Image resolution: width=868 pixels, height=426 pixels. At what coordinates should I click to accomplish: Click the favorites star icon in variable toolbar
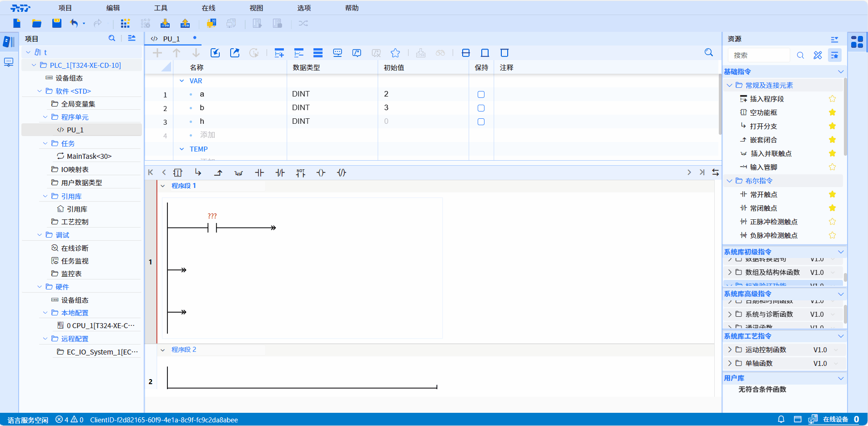pyautogui.click(x=395, y=53)
